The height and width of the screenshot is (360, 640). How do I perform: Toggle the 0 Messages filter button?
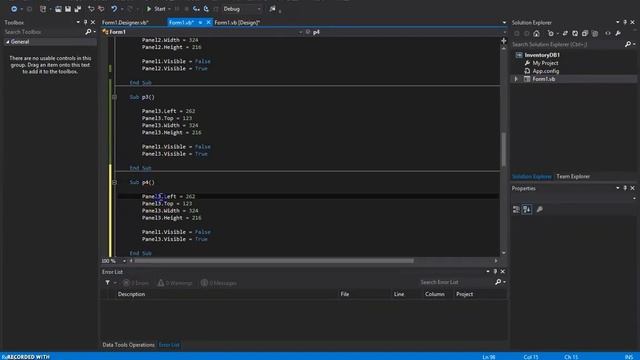click(219, 282)
